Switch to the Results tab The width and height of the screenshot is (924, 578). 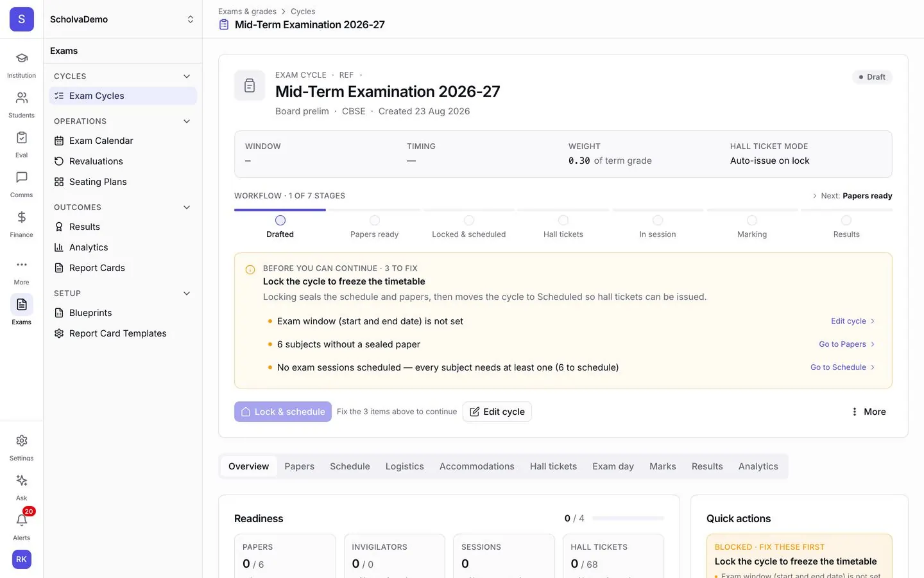(707, 466)
